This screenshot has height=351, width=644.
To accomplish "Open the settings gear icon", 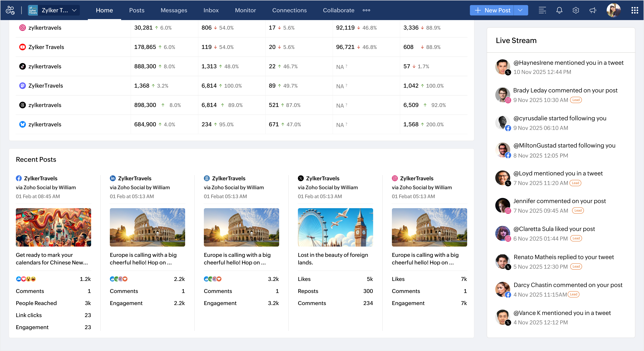I will (x=576, y=10).
